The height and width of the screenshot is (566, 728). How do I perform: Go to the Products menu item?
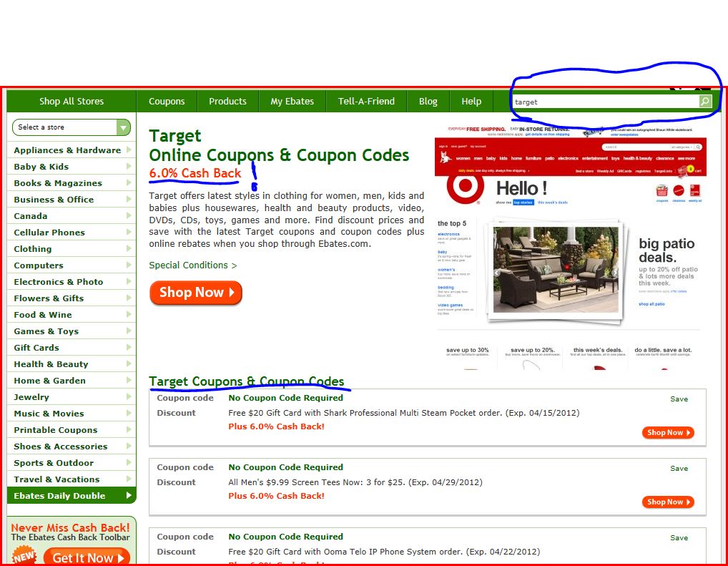[227, 102]
